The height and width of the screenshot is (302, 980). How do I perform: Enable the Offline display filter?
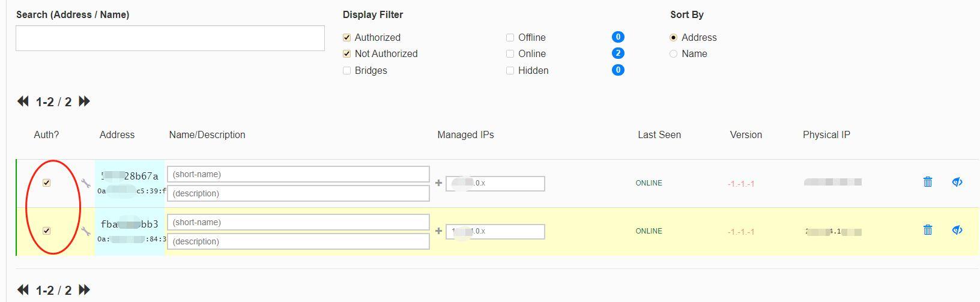coord(510,38)
